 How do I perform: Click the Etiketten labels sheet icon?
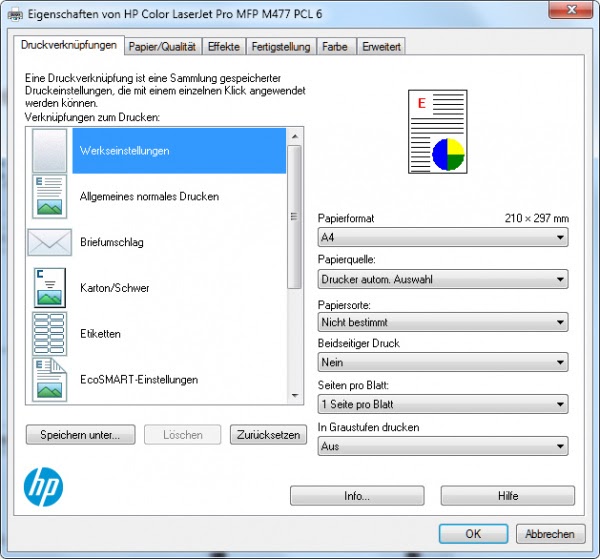(49, 334)
